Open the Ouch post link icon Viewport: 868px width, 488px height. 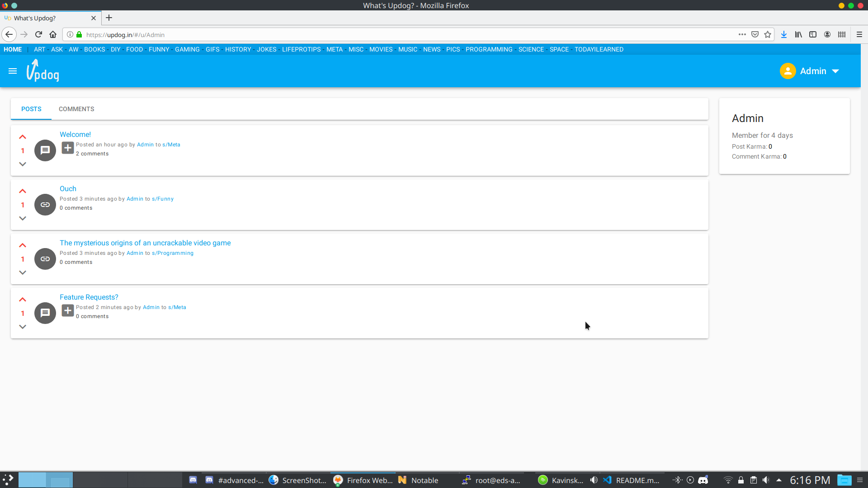tap(45, 205)
